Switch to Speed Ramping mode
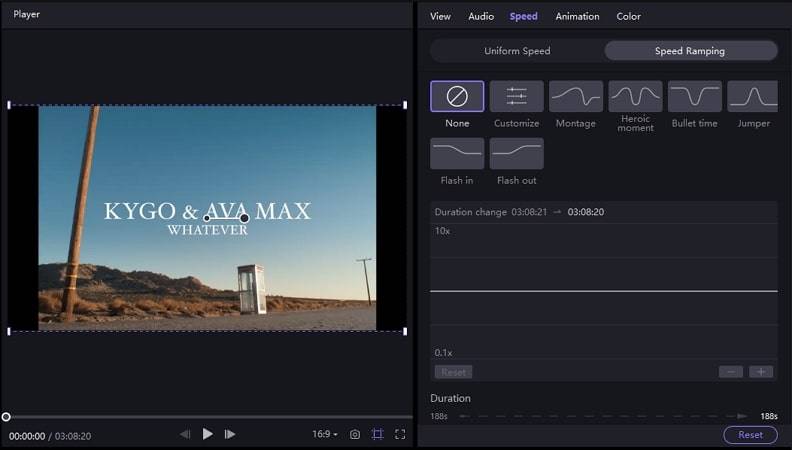 point(690,51)
